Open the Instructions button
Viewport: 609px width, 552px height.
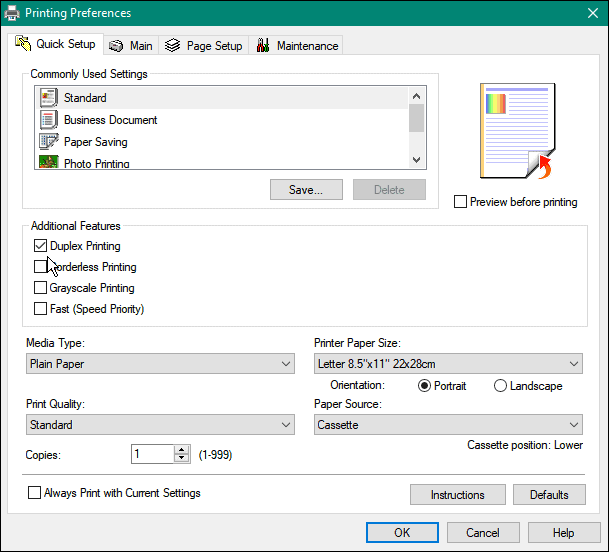(458, 495)
